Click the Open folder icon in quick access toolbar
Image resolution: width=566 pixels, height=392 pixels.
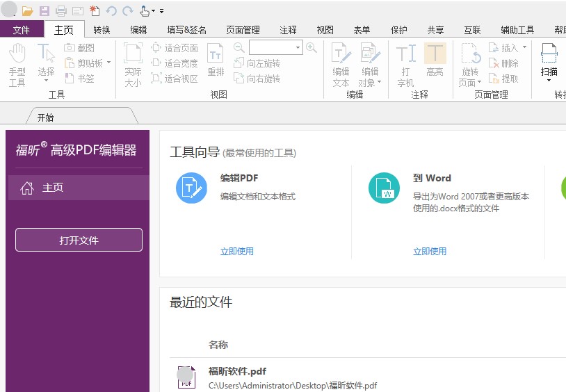(x=27, y=11)
